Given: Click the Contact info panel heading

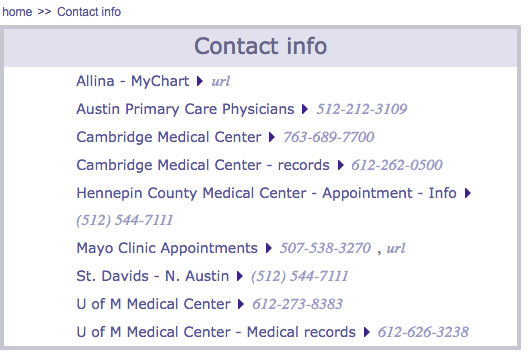Looking at the screenshot, I should [261, 46].
